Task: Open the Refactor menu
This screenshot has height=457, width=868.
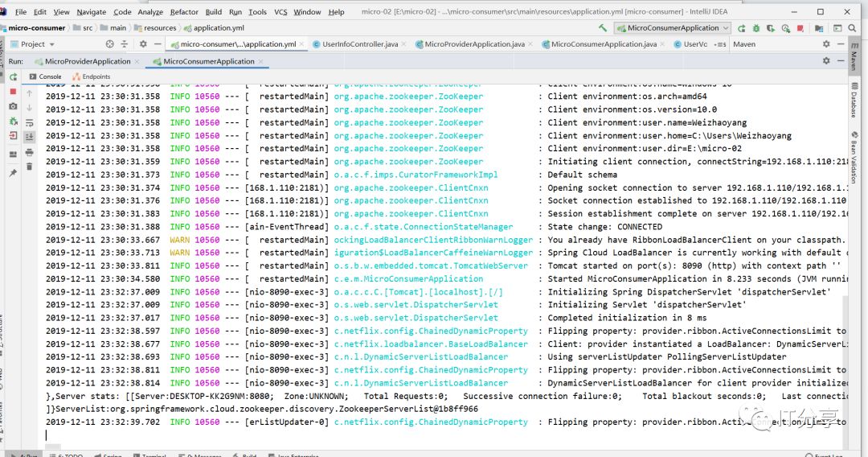Action: click(x=184, y=11)
